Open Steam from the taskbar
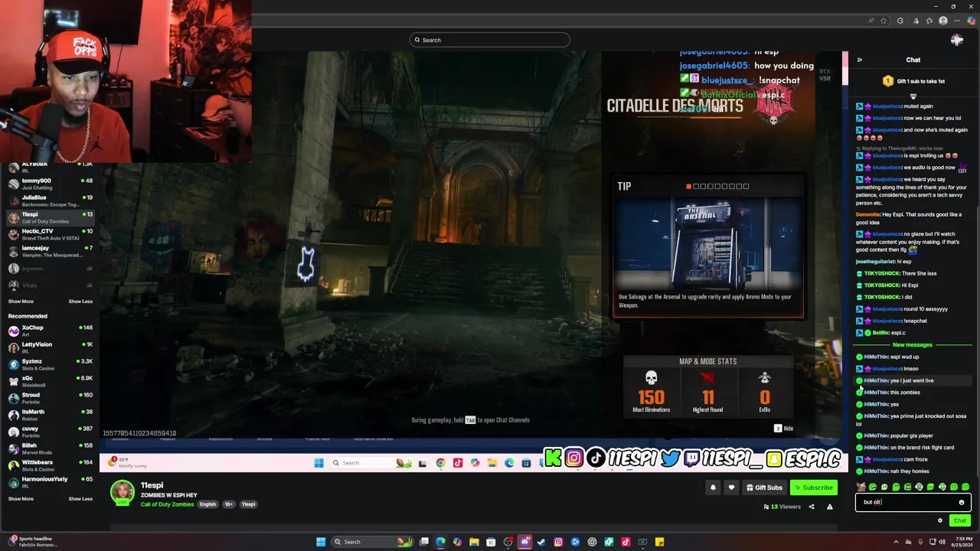The image size is (980, 551). [x=541, y=542]
